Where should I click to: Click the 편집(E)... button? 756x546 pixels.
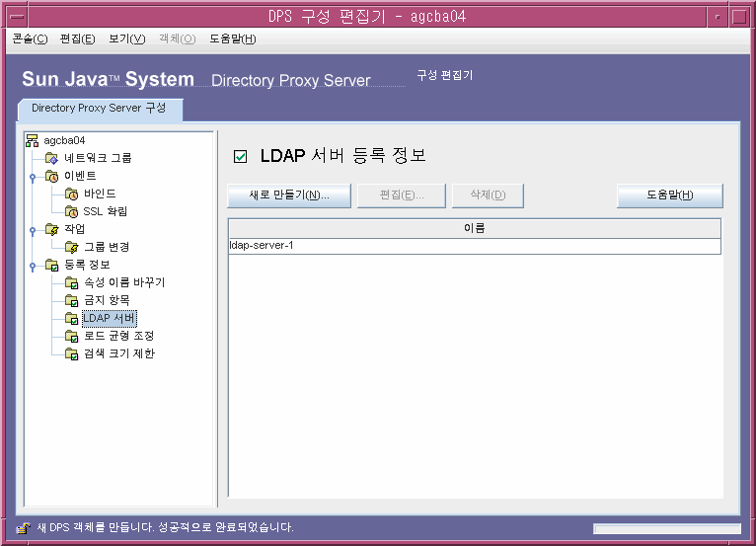401,195
